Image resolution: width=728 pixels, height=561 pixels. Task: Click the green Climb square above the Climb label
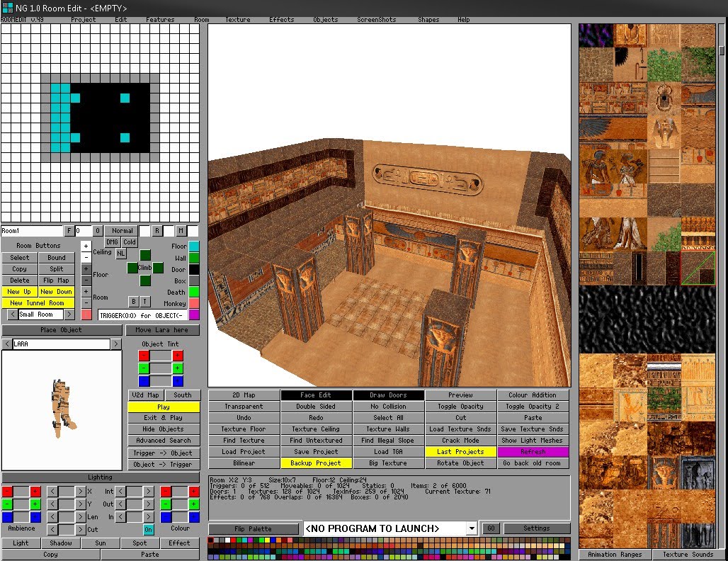tap(145, 255)
